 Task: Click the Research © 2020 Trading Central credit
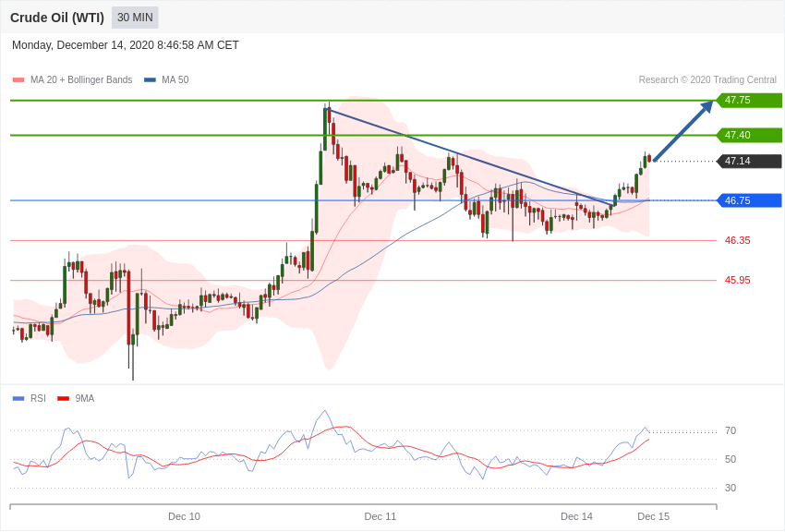point(707,79)
